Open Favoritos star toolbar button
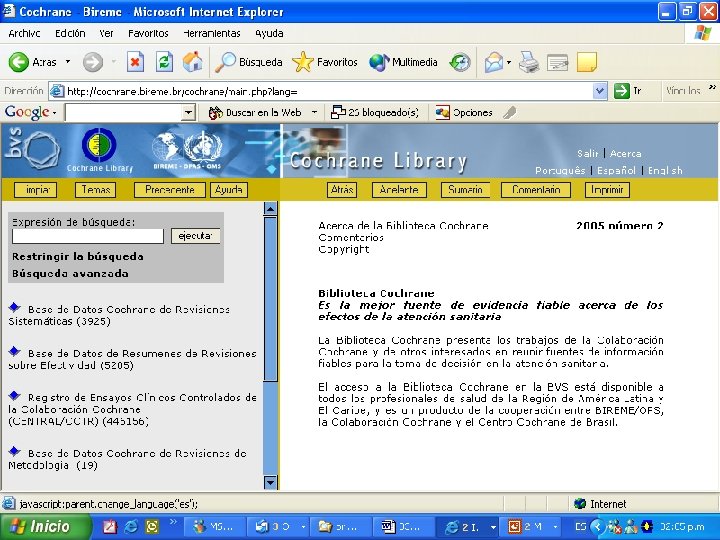 (x=325, y=62)
